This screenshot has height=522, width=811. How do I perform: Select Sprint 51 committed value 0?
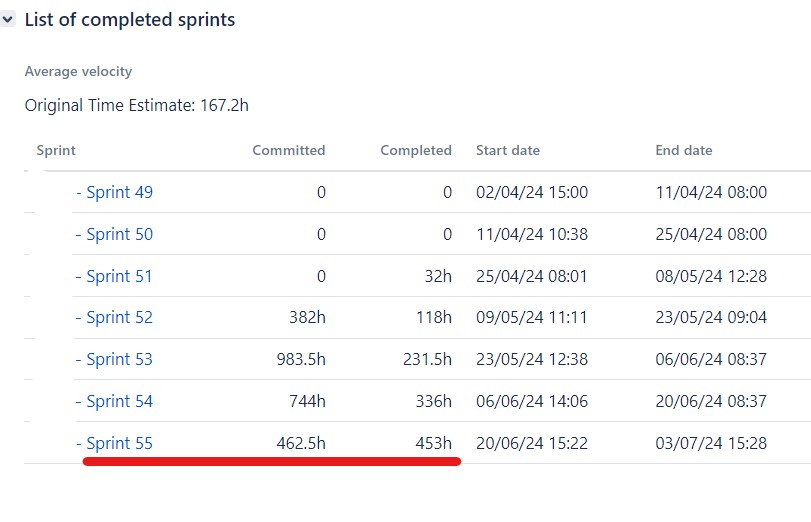321,276
